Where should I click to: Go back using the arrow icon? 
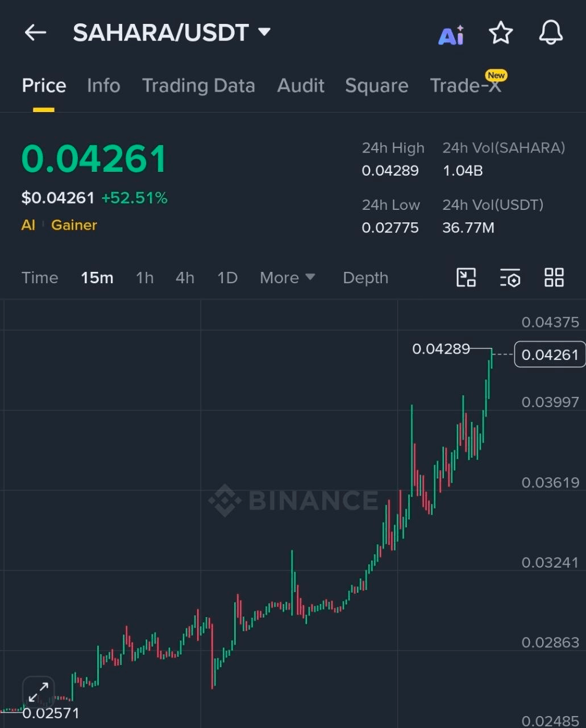(35, 33)
